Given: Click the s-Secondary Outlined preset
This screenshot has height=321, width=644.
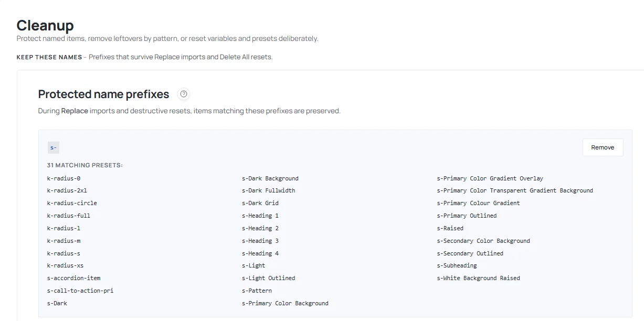Looking at the screenshot, I should [470, 253].
